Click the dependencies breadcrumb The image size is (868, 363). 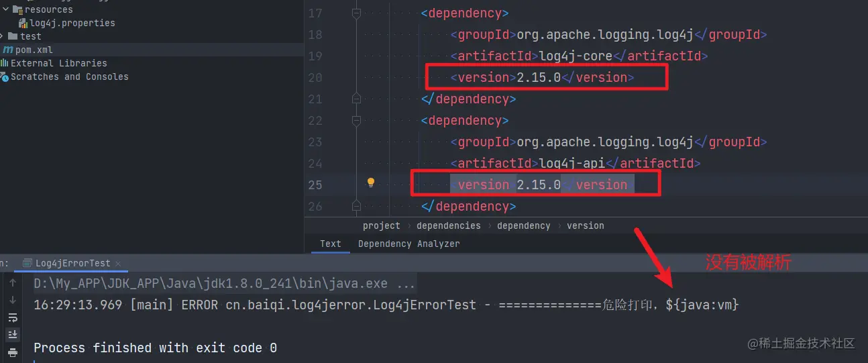coord(449,225)
